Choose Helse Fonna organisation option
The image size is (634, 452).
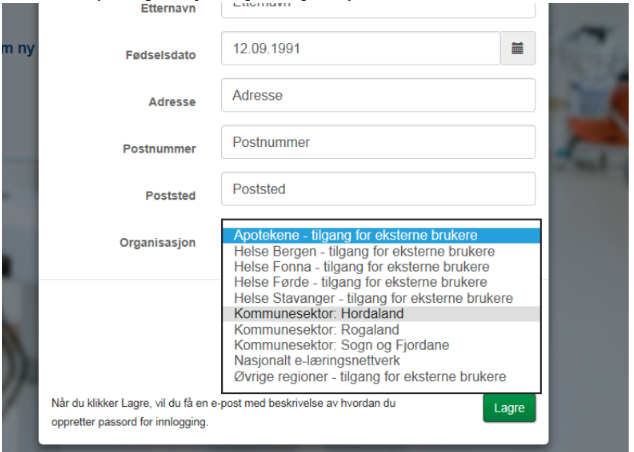click(x=381, y=267)
